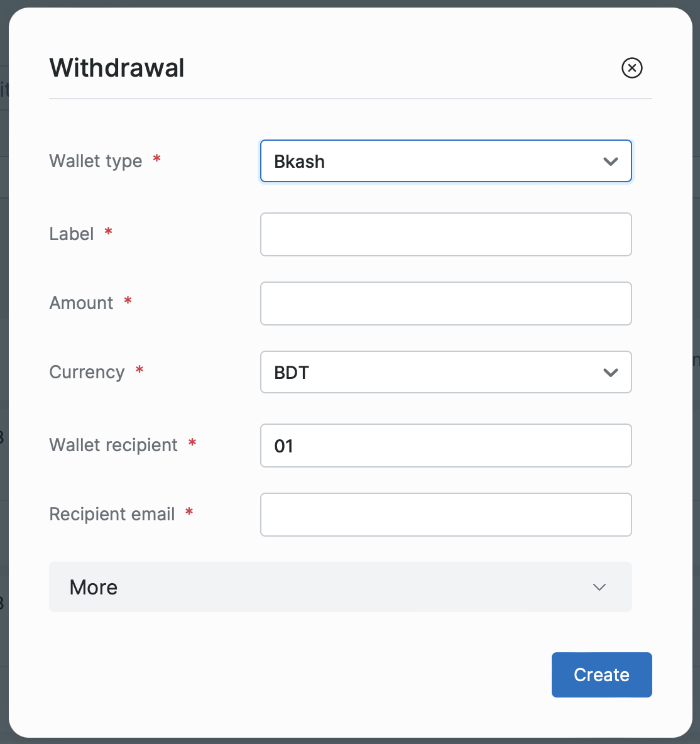Click the chevron arrow in Wallet type field
Image resolution: width=700 pixels, height=744 pixels.
[x=610, y=161]
